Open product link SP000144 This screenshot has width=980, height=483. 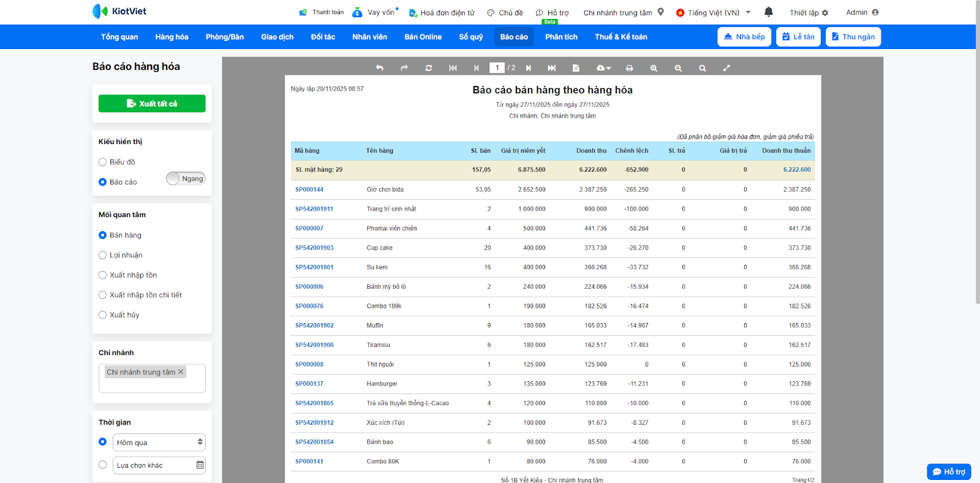309,189
